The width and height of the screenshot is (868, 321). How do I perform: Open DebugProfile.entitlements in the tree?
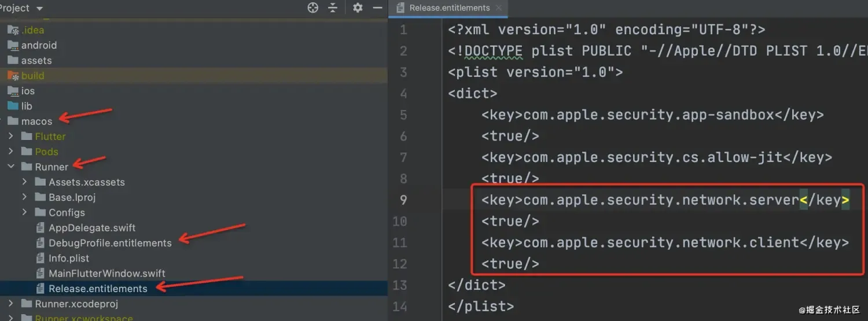pyautogui.click(x=110, y=243)
